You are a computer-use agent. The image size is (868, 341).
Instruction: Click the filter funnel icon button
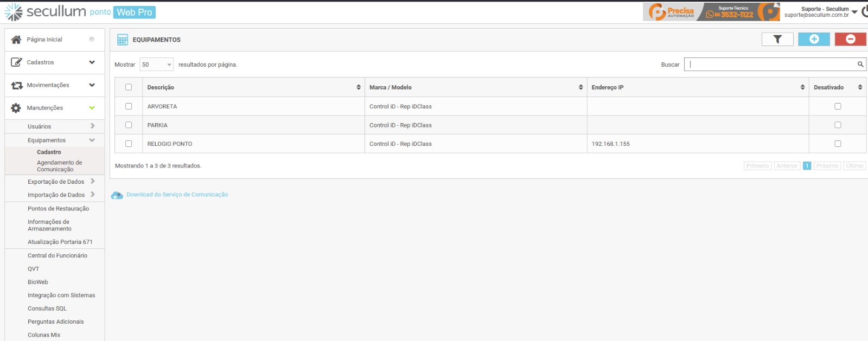pos(777,39)
